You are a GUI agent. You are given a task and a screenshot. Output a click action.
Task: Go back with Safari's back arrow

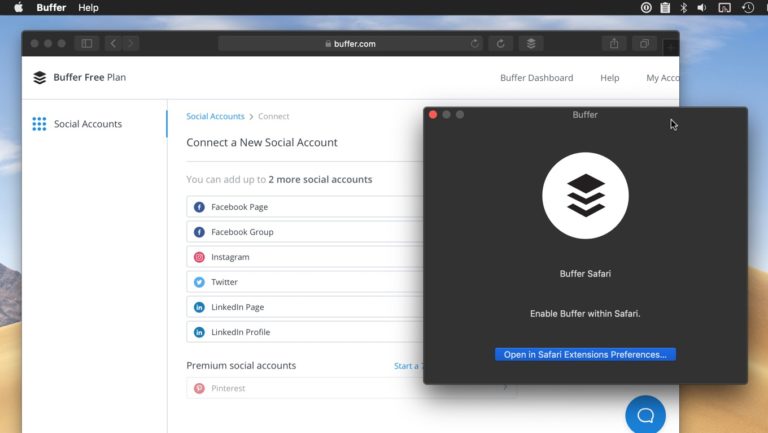tap(113, 43)
